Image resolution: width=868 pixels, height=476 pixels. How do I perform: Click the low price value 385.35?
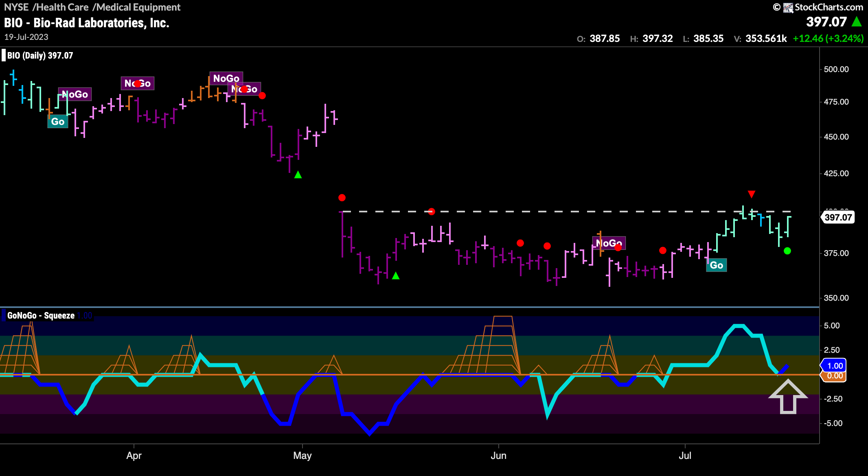point(708,39)
